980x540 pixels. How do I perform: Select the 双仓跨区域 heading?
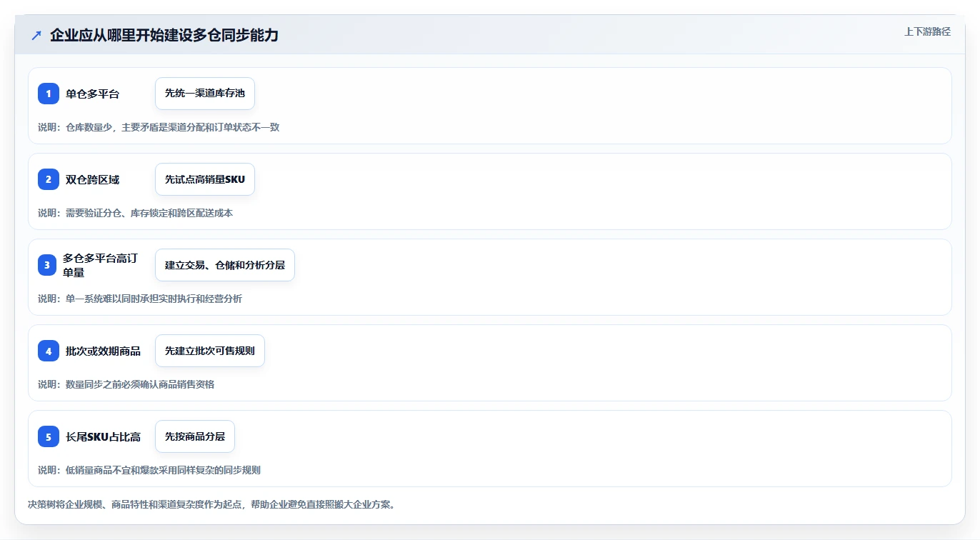click(x=93, y=179)
